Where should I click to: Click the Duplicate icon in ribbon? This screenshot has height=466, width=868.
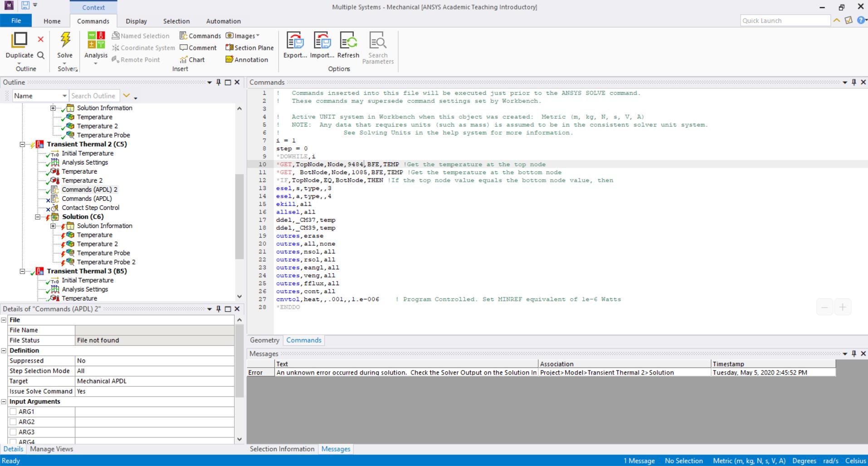(x=19, y=41)
